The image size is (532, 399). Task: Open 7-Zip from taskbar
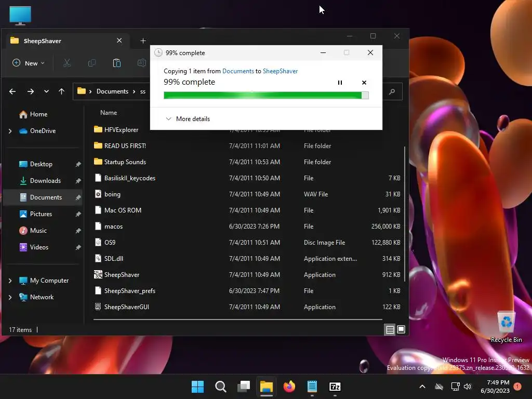335,387
